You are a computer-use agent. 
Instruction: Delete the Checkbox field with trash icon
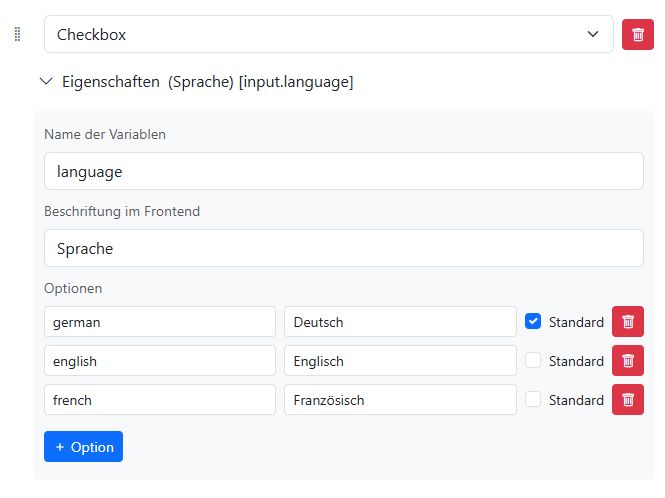pyautogui.click(x=637, y=34)
